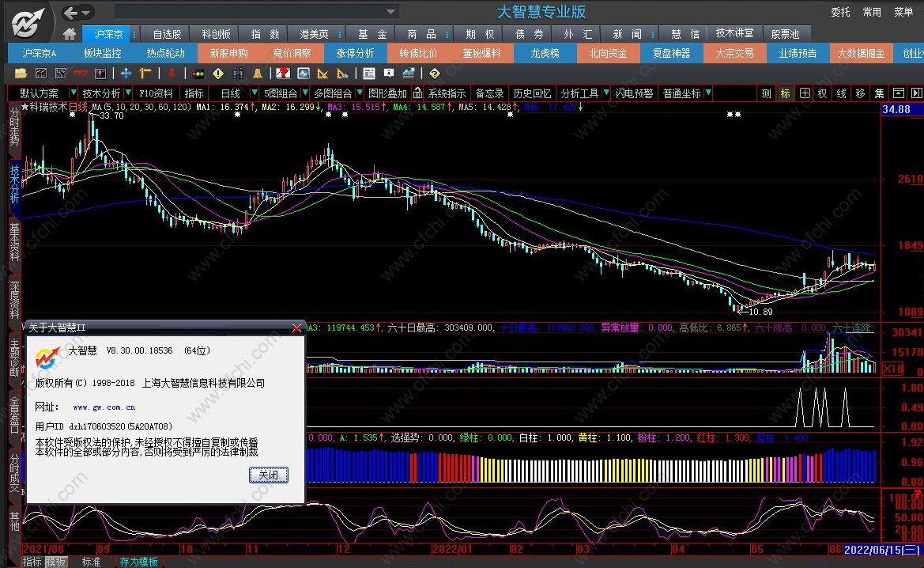Toggle the 线 line button
This screenshot has width=924, height=568.
pos(842,93)
